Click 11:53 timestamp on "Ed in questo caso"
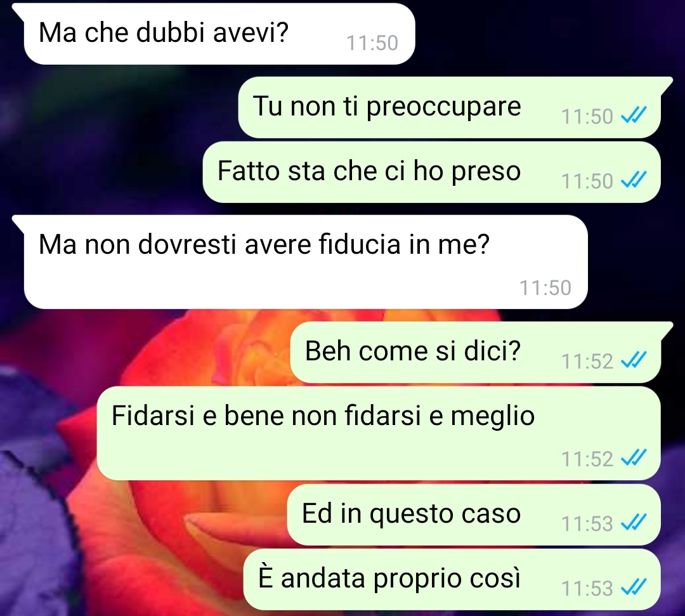Screen dimensions: 685x616 587,524
